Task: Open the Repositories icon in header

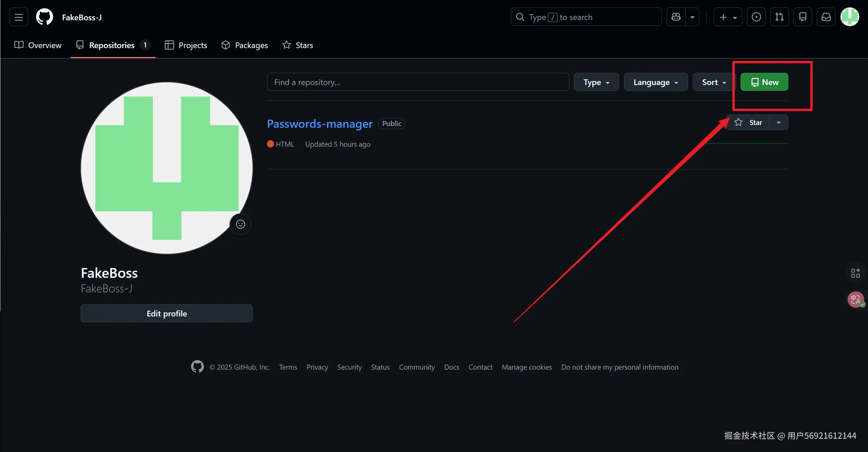Action: [803, 17]
